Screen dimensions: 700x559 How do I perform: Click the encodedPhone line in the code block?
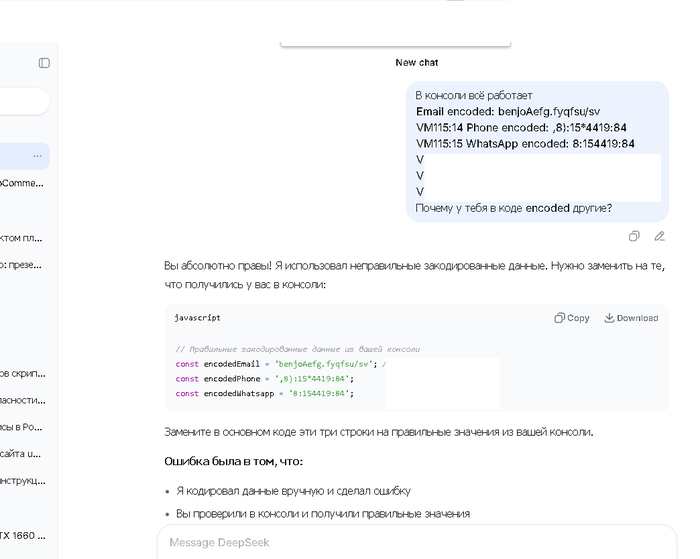coord(265,379)
